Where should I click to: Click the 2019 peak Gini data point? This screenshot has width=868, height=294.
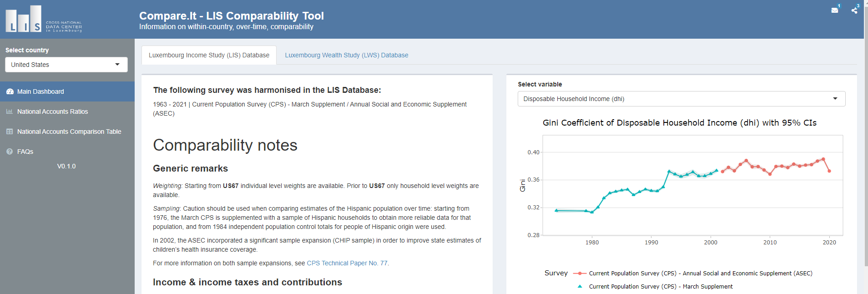(823, 159)
